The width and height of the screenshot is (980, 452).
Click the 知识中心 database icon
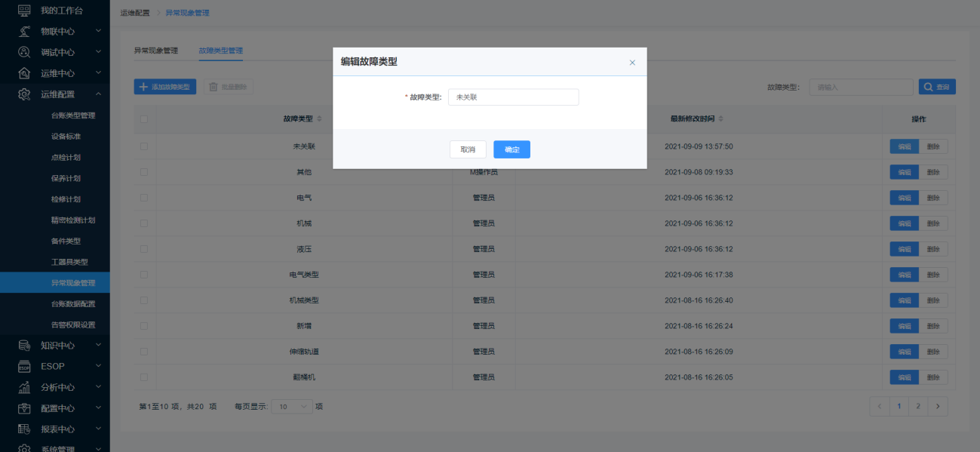pyautogui.click(x=24, y=346)
